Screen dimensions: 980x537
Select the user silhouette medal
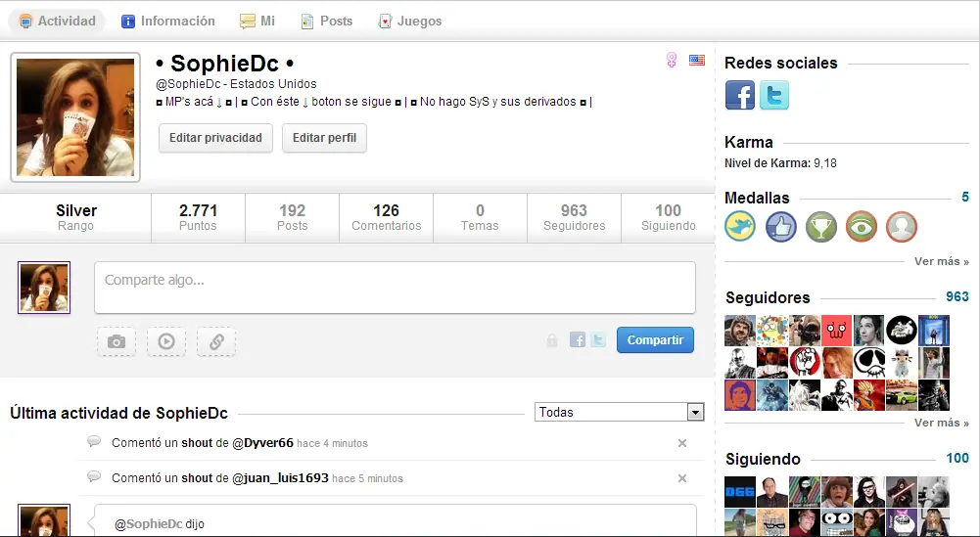[x=902, y=226]
